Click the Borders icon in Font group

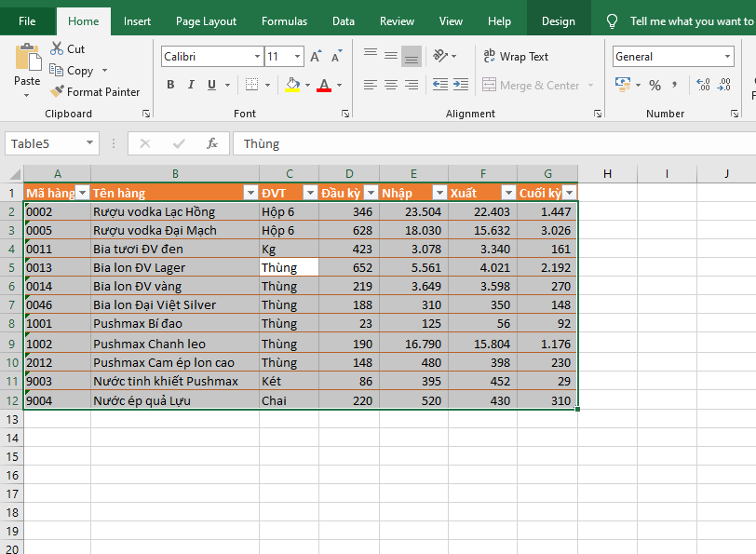pyautogui.click(x=251, y=85)
